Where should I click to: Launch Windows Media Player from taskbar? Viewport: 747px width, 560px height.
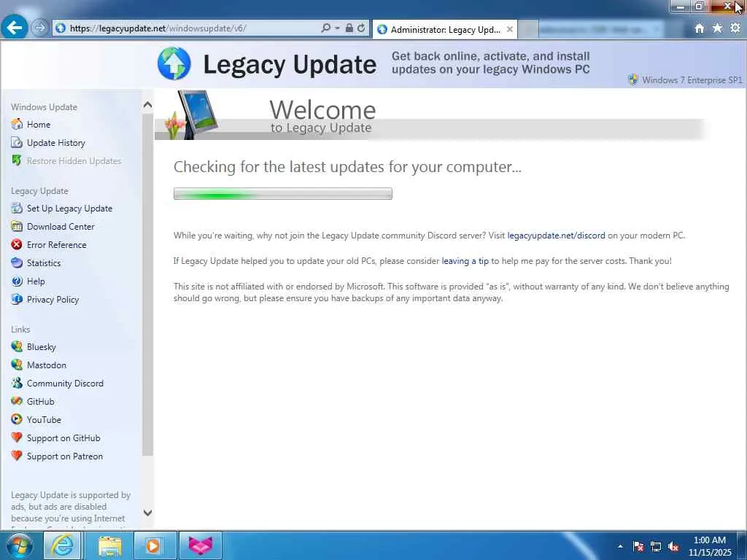(x=154, y=545)
